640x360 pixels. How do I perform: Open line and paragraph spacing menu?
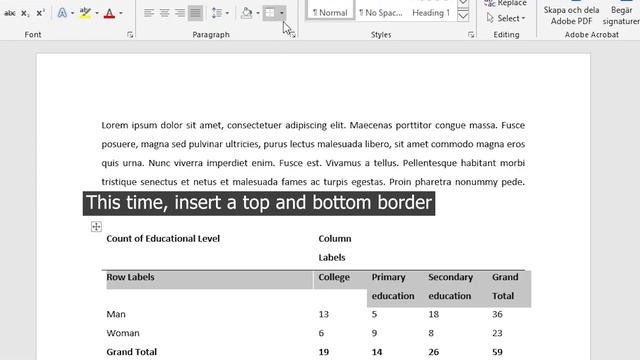pos(220,13)
